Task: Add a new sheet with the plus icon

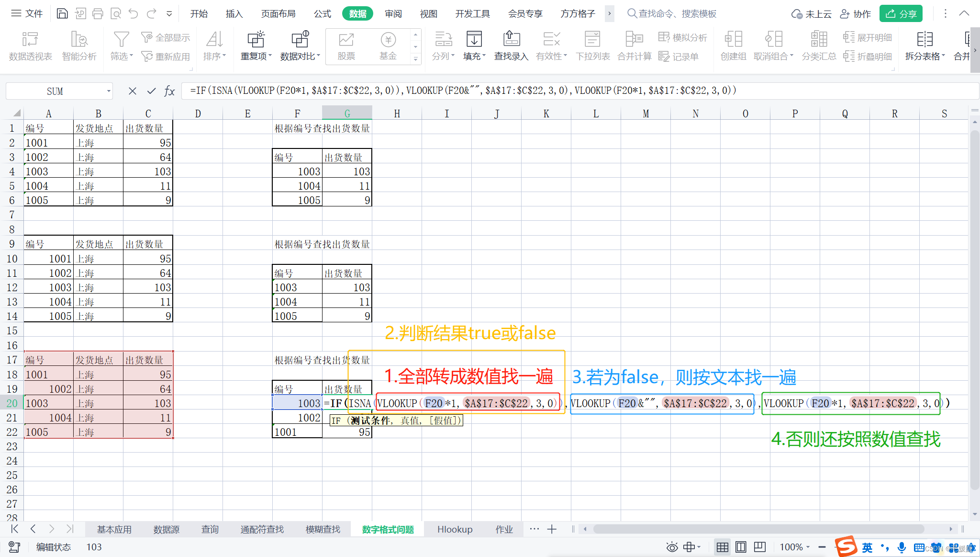Action: (x=552, y=529)
